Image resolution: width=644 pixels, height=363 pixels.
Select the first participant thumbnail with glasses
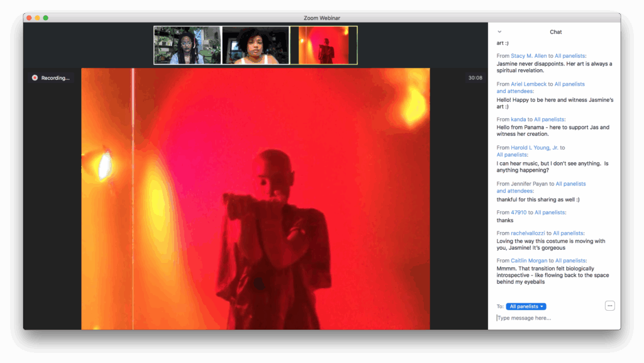click(x=187, y=45)
